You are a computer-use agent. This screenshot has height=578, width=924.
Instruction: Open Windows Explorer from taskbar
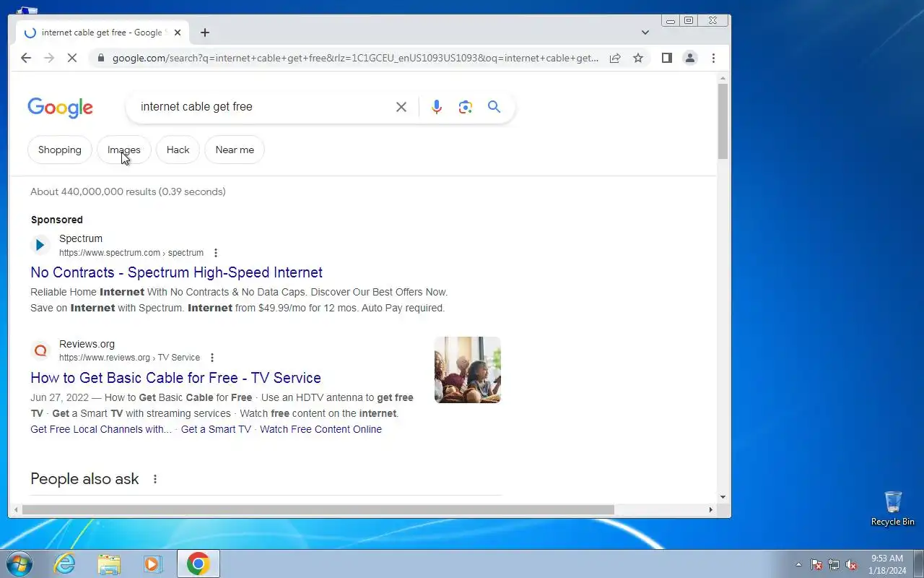coord(109,564)
